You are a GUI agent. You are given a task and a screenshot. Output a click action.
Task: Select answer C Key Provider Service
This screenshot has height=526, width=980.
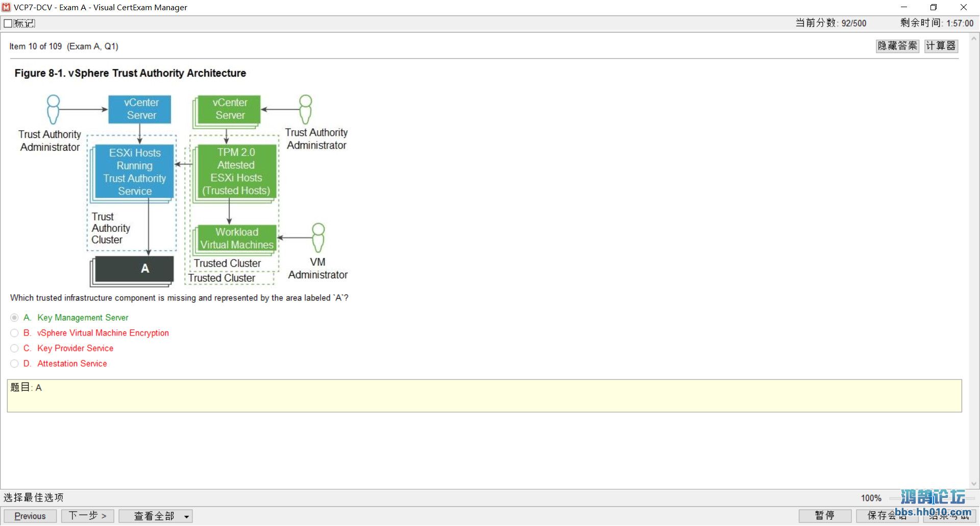pos(14,348)
